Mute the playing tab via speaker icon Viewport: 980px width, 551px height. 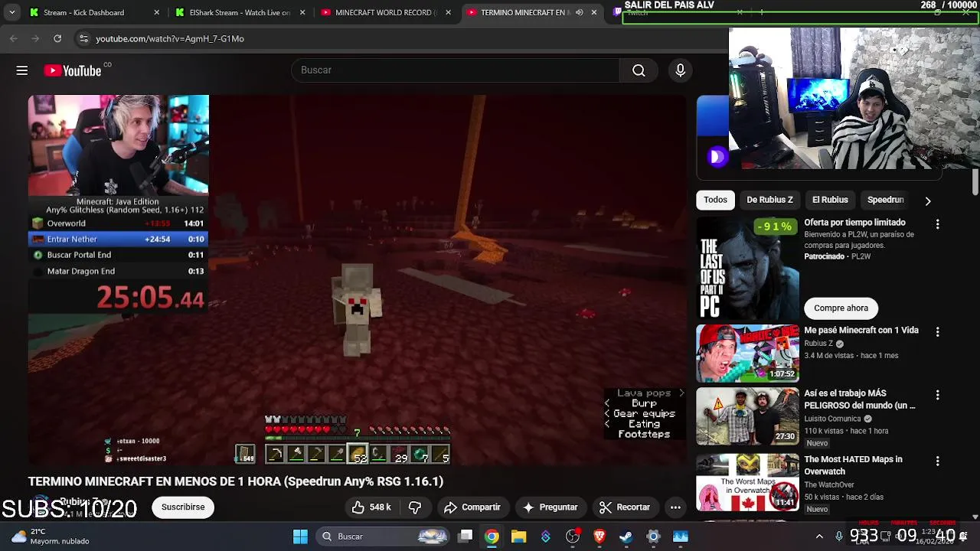coord(580,12)
